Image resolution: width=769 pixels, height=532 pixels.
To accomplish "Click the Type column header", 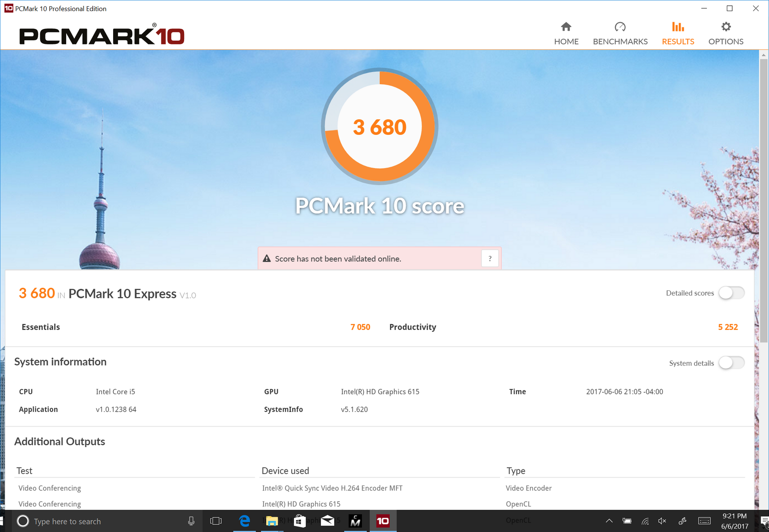I will click(516, 471).
